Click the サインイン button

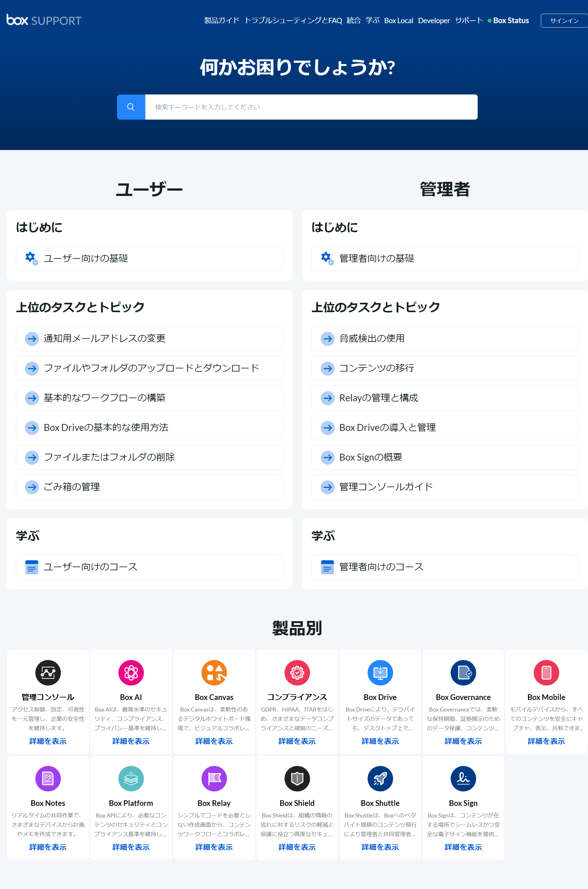pos(564,21)
